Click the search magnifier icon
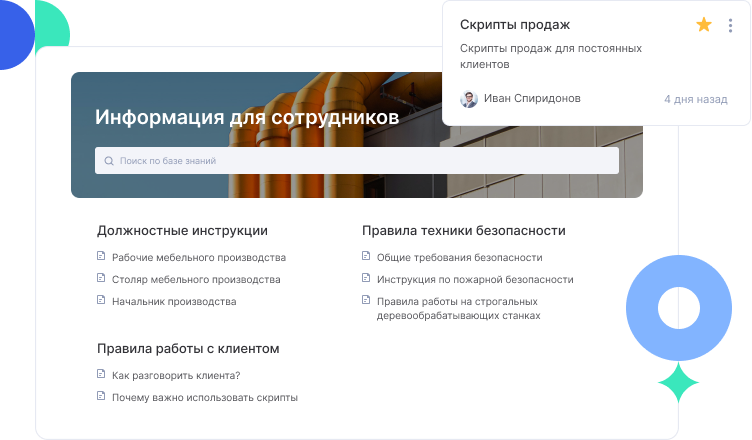 pos(109,160)
